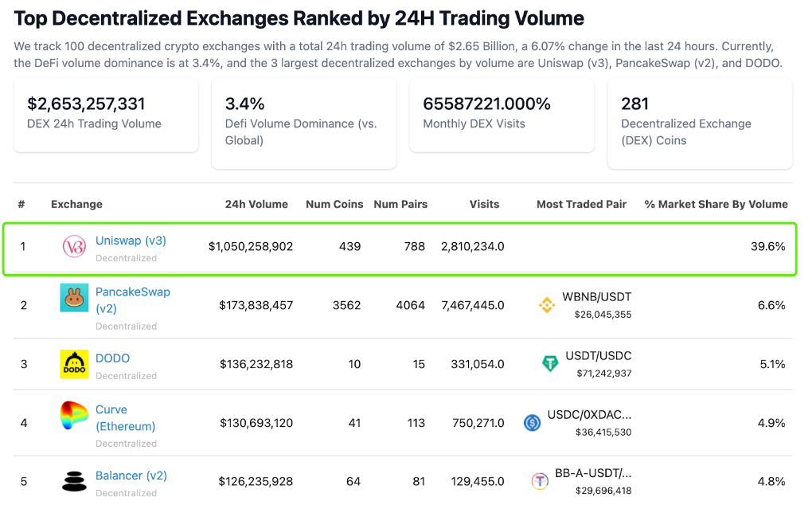Click DODO's $136,232,818 volume value
This screenshot has width=812, height=505.
click(256, 364)
